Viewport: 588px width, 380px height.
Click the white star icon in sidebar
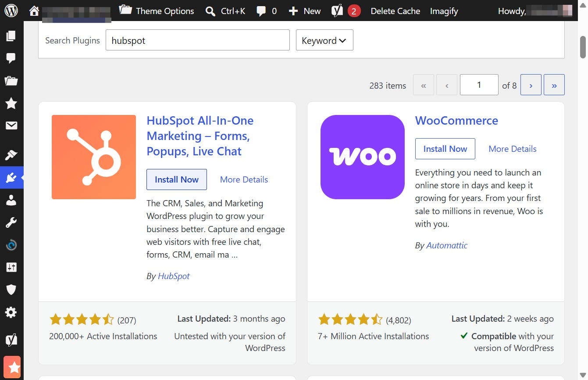(11, 103)
